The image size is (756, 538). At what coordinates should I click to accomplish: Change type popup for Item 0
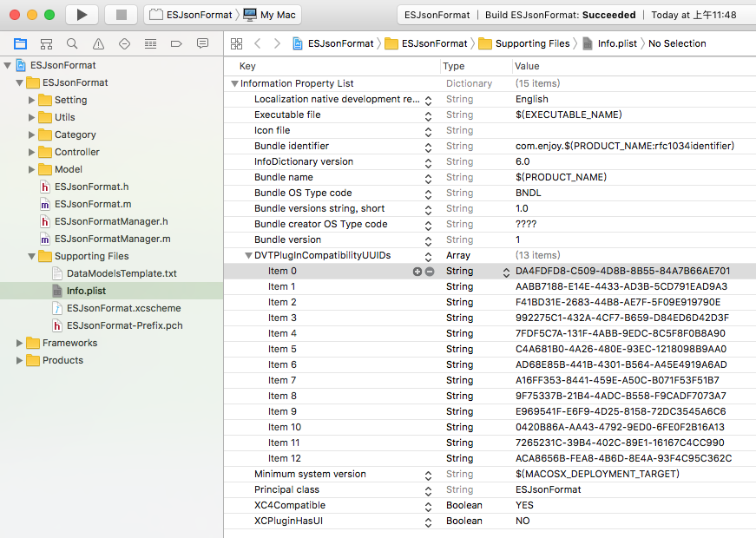pyautogui.click(x=506, y=272)
